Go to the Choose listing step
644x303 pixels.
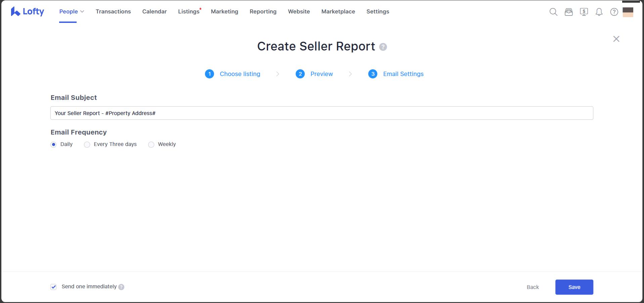240,74
